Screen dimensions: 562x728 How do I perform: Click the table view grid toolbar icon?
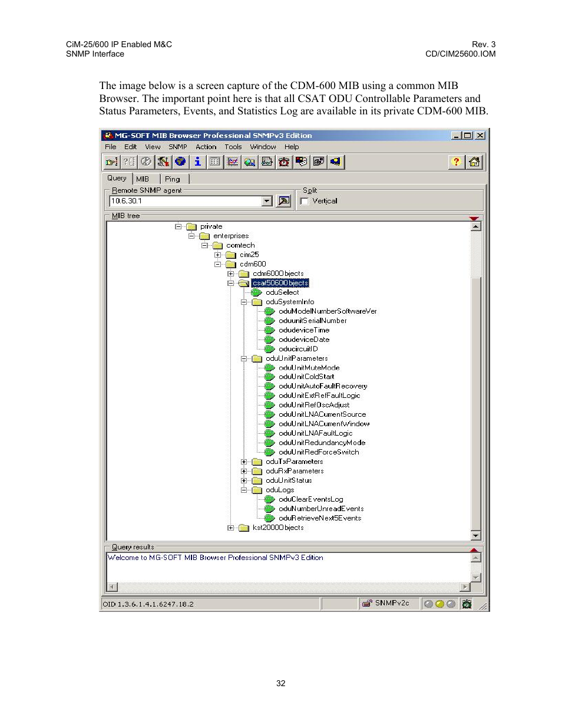click(x=215, y=162)
